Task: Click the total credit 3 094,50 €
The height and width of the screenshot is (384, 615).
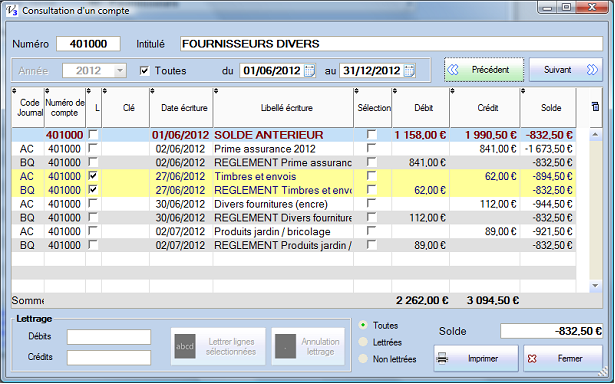Action: tap(493, 300)
